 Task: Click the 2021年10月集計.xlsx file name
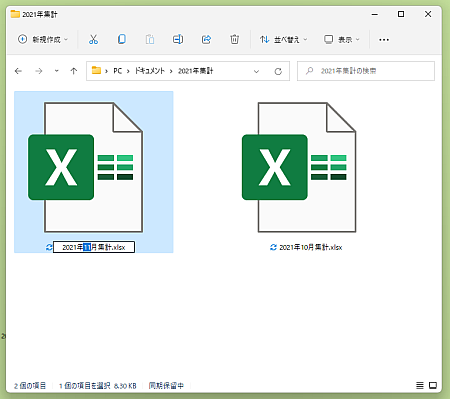tap(311, 247)
